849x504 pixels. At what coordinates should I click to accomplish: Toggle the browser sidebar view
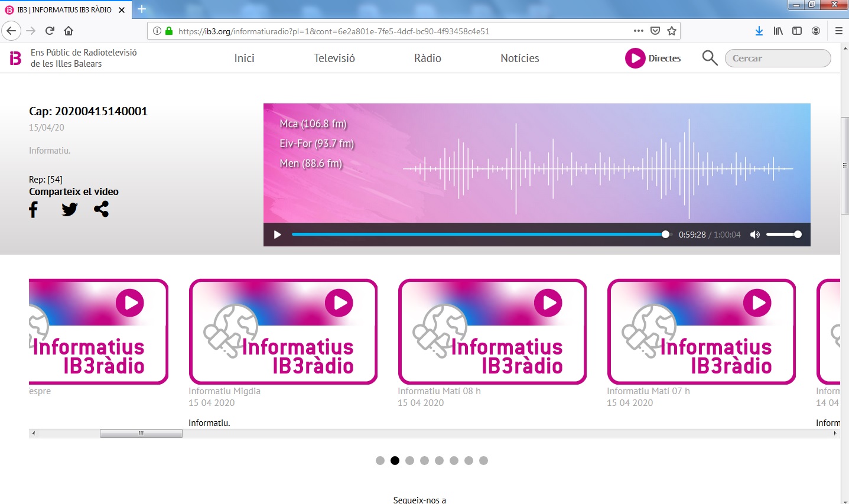coord(797,31)
